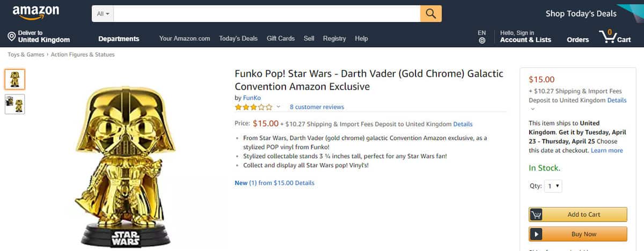Expand the star rating breakdown chevron

[x=279, y=107]
